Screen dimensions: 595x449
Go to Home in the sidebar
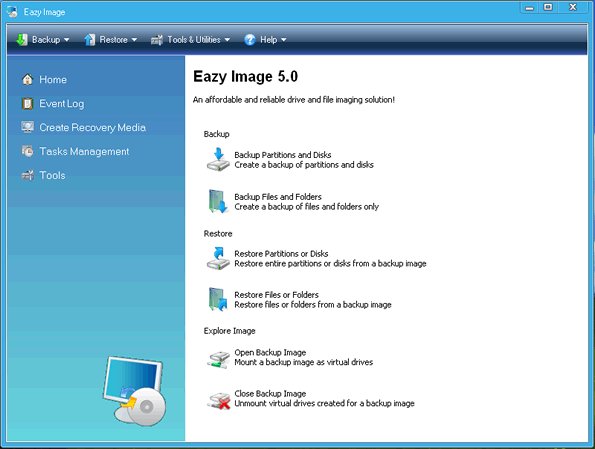pyautogui.click(x=53, y=79)
